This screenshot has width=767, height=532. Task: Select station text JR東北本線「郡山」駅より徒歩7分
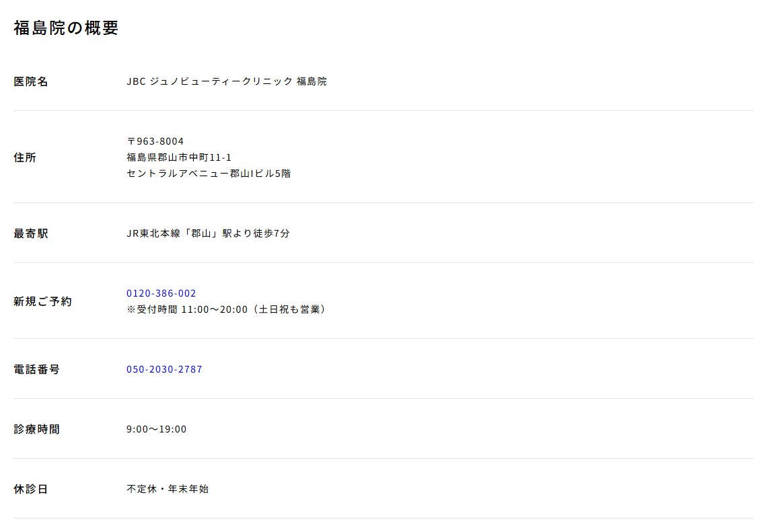click(209, 233)
